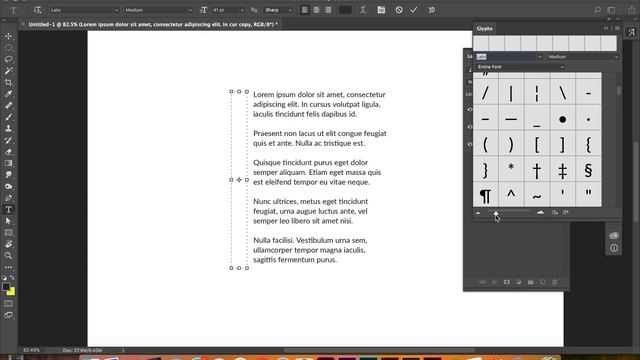Select the Glyphs panel tab

484,29
